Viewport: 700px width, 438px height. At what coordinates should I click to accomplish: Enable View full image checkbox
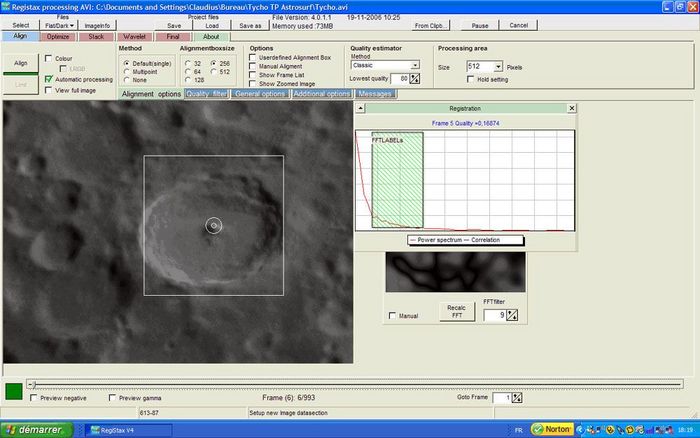point(49,90)
